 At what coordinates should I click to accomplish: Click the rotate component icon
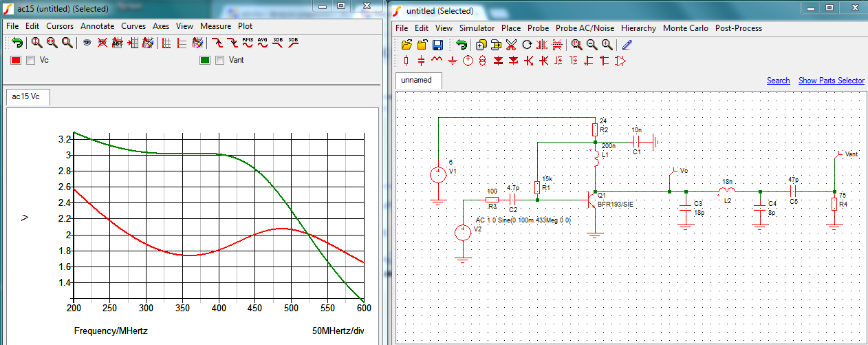(527, 45)
